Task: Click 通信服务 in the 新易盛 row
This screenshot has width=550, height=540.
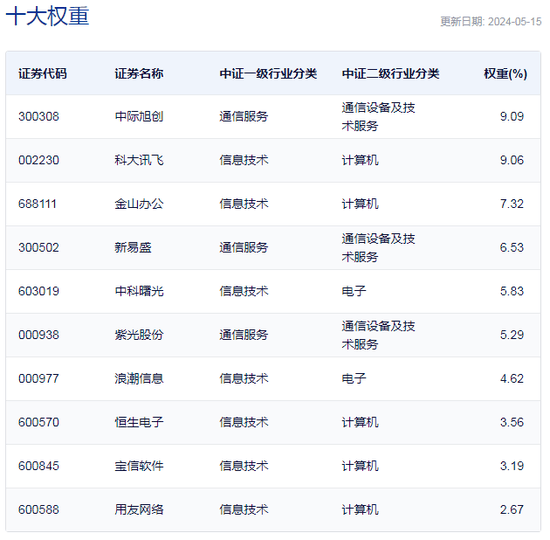Action: [x=244, y=248]
